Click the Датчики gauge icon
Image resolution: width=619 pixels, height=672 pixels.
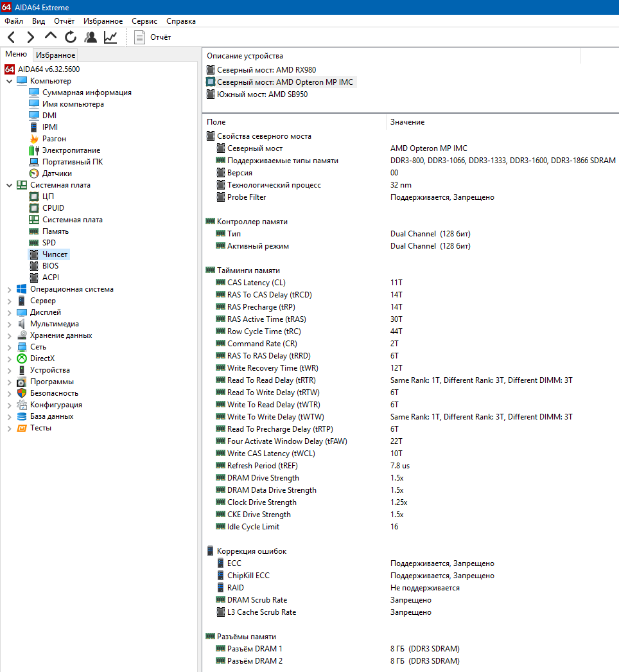coord(34,173)
